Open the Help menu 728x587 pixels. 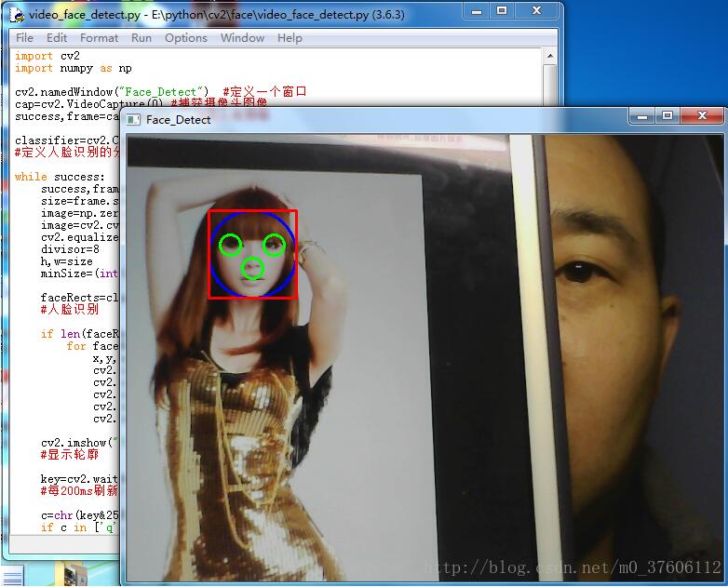[290, 38]
